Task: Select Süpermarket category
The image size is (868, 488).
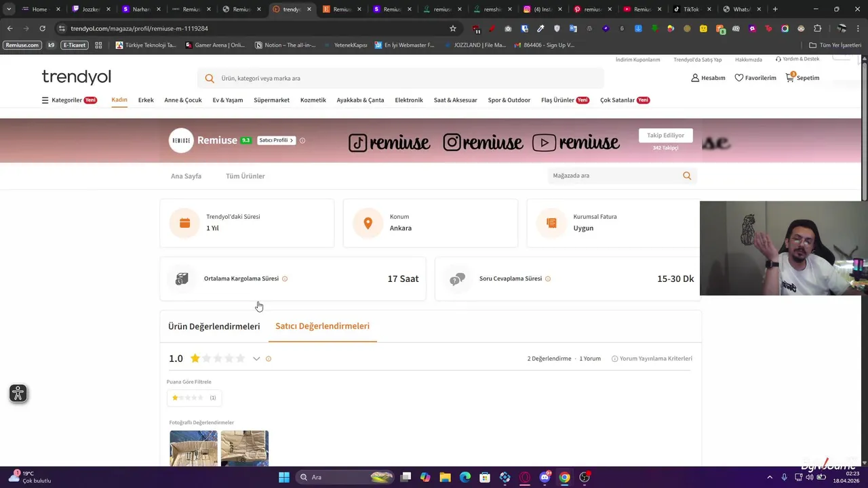Action: point(271,100)
